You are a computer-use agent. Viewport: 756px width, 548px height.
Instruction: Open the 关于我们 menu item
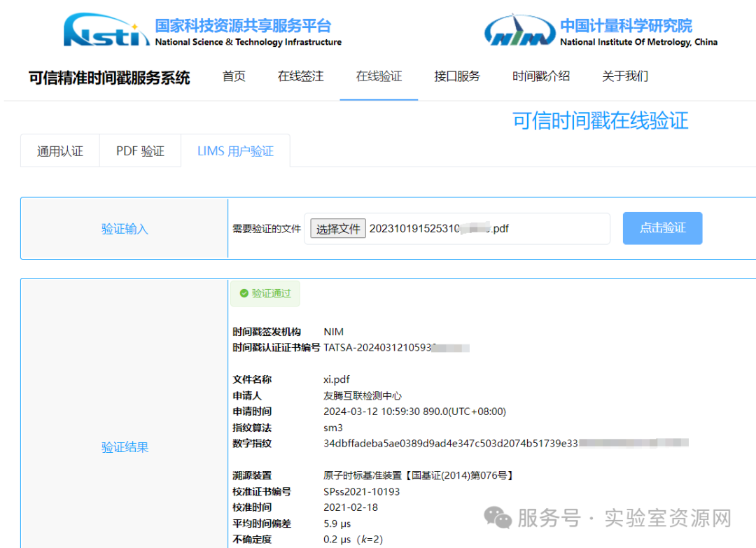point(625,76)
